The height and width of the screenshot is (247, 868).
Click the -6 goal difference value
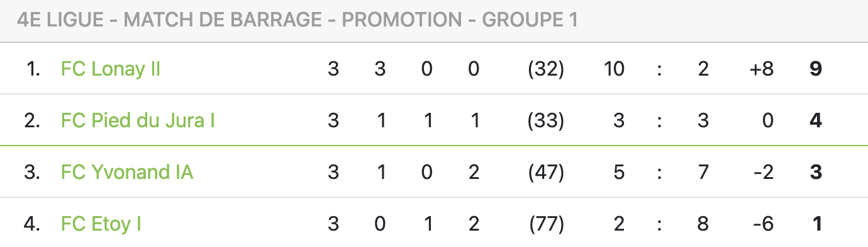762,224
